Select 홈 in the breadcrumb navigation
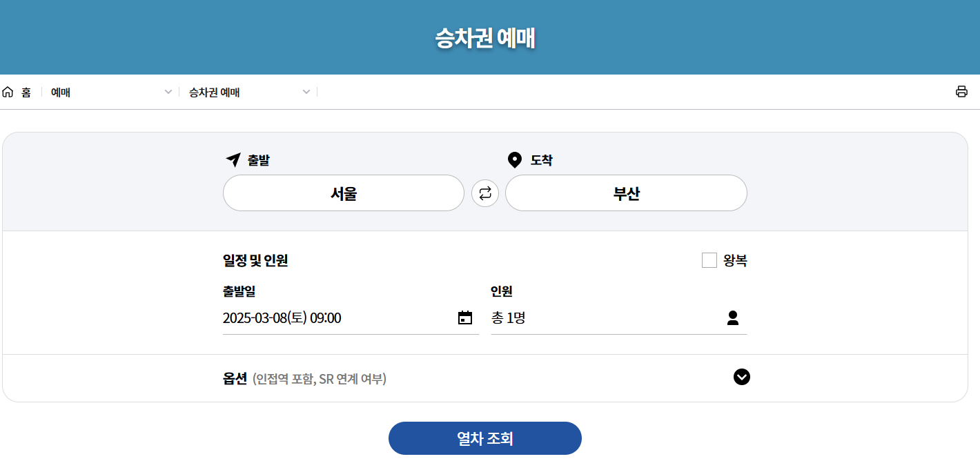Image resolution: width=980 pixels, height=470 pixels. [24, 91]
